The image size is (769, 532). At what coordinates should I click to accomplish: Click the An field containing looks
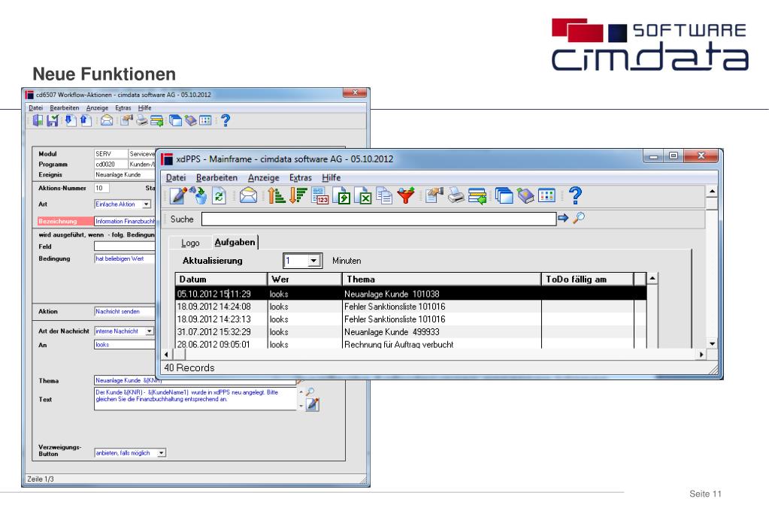(125, 345)
